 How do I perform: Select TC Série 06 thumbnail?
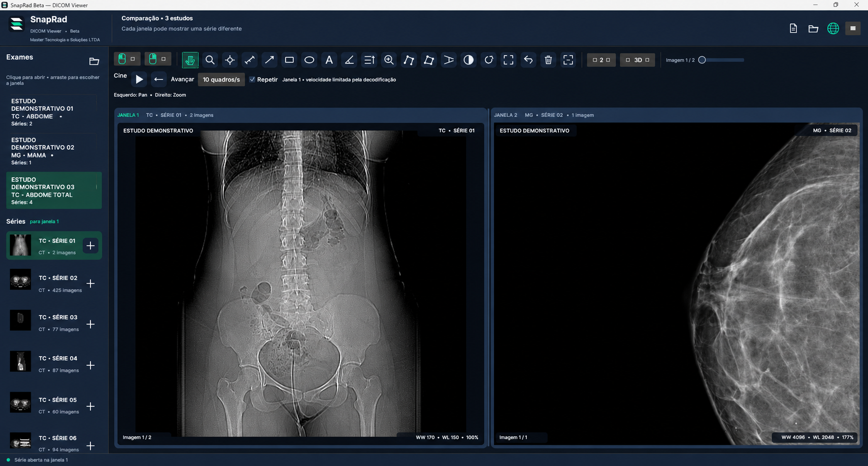click(20, 441)
